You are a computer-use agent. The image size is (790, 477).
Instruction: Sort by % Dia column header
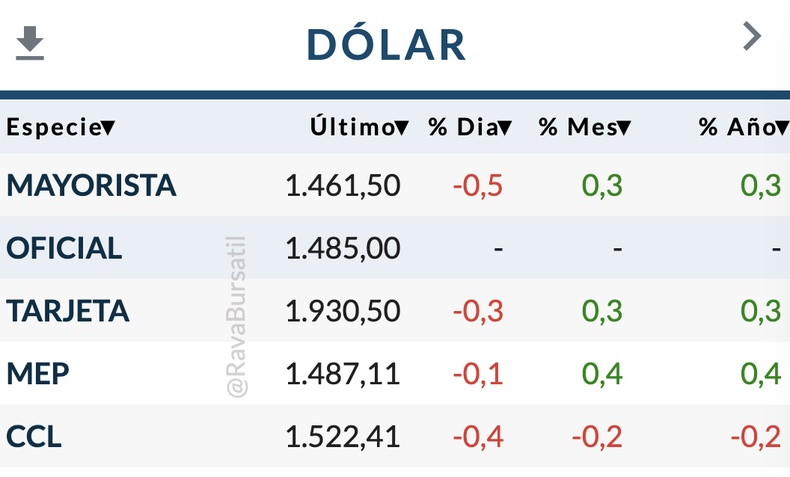tap(470, 127)
